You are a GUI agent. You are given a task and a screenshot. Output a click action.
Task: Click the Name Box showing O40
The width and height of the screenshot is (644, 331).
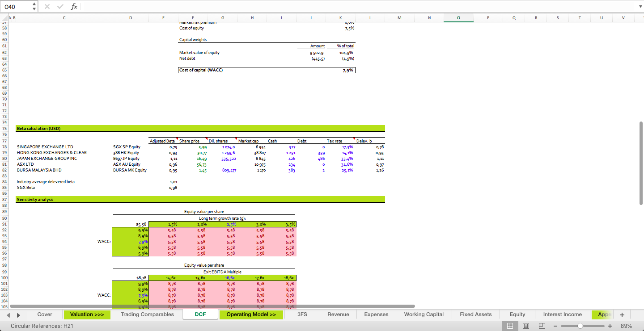click(17, 7)
